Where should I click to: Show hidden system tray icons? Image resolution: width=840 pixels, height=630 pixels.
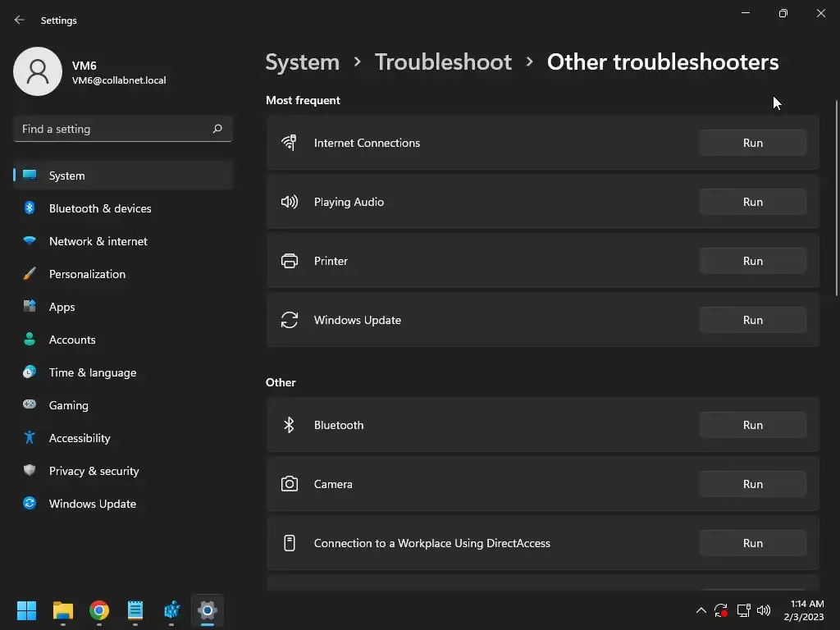[701, 610]
